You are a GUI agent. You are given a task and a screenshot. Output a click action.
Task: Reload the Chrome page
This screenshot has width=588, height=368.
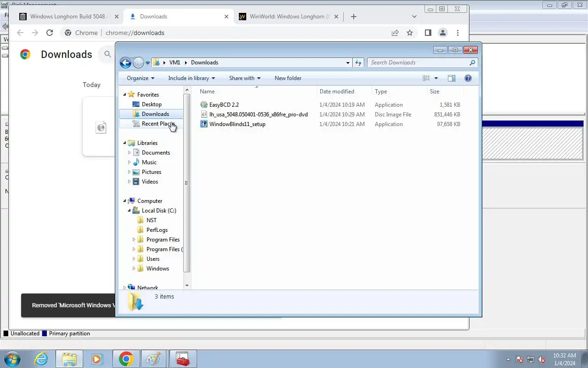click(50, 33)
